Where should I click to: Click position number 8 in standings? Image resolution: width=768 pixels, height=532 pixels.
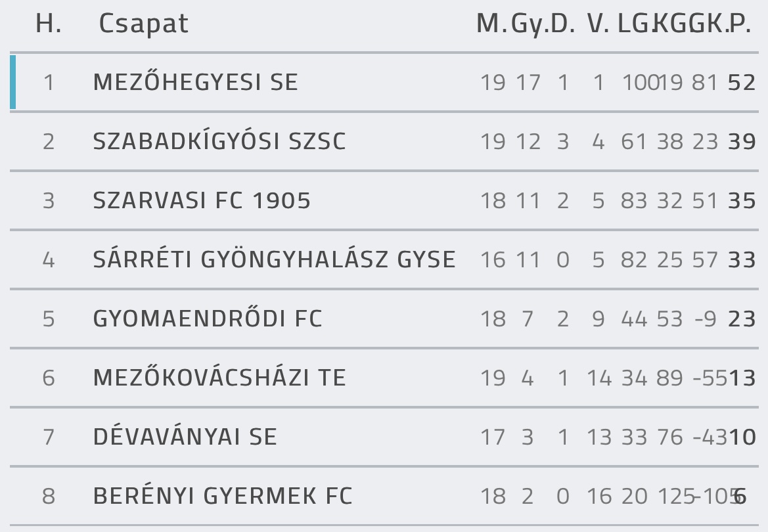[49, 497]
